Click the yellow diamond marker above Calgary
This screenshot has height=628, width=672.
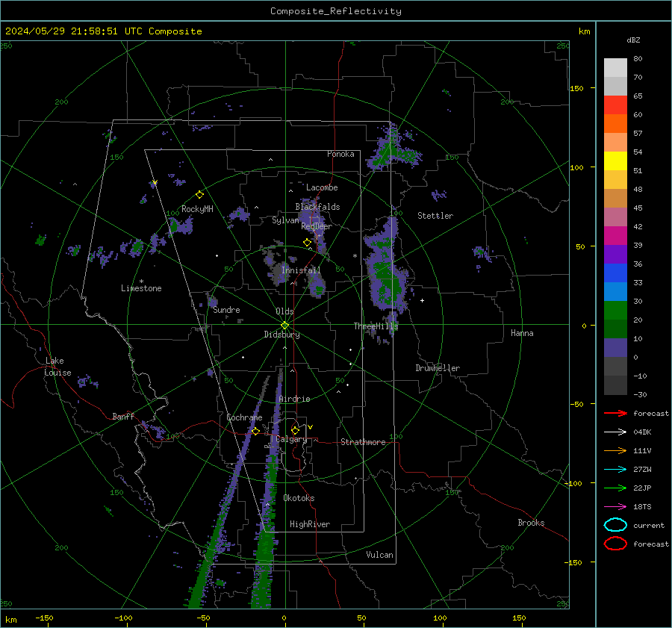(x=295, y=430)
